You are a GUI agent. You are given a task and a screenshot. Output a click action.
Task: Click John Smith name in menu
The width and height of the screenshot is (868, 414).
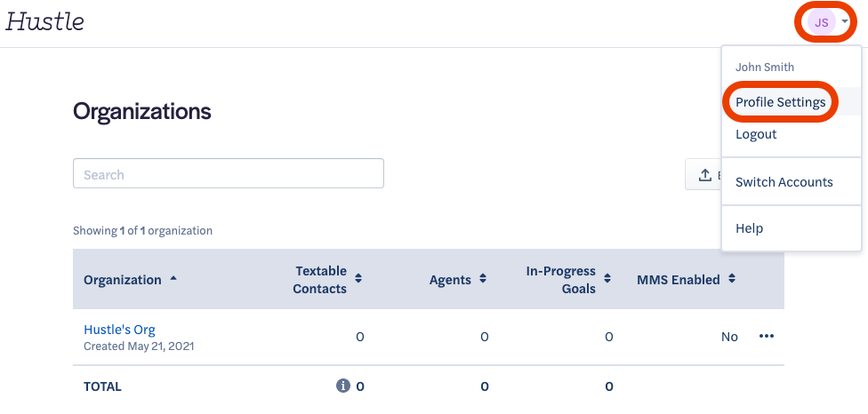(765, 68)
